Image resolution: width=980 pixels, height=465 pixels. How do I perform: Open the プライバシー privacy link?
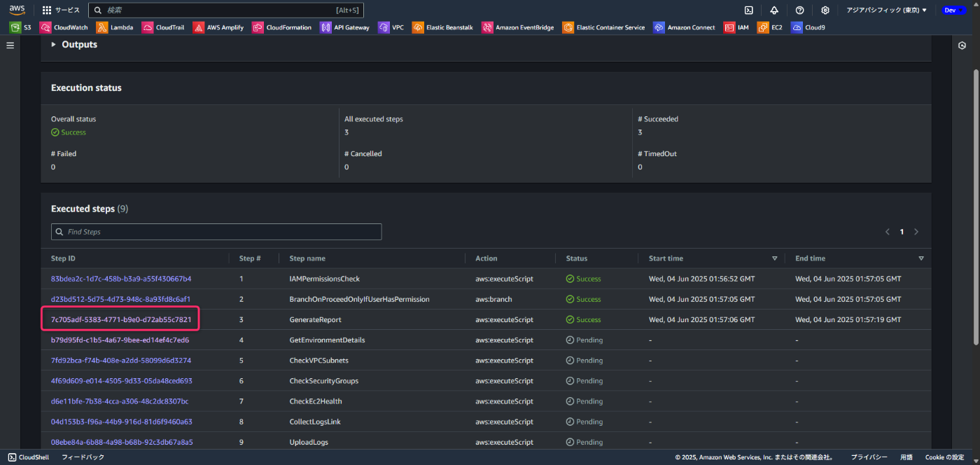tap(869, 457)
